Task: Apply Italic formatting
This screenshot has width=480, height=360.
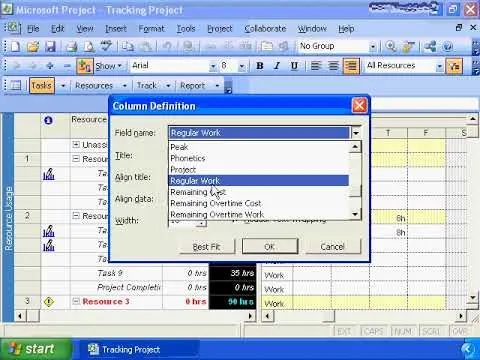Action: [x=277, y=66]
